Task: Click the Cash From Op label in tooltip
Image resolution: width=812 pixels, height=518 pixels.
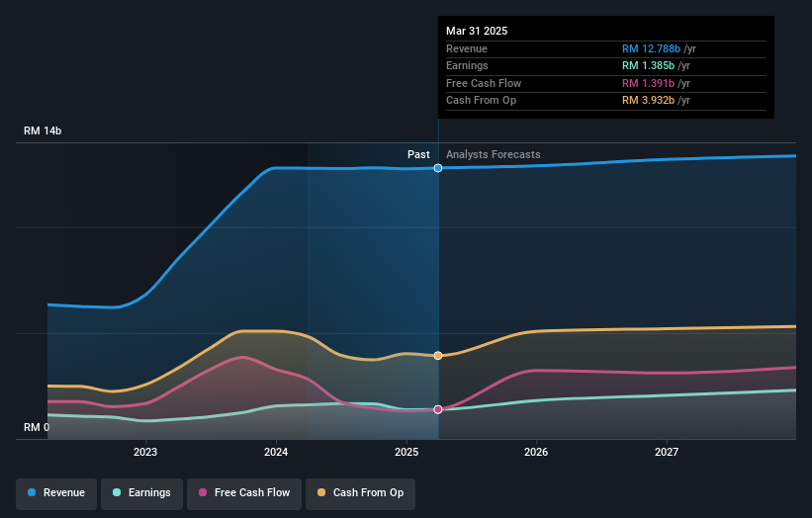Action: [481, 101]
